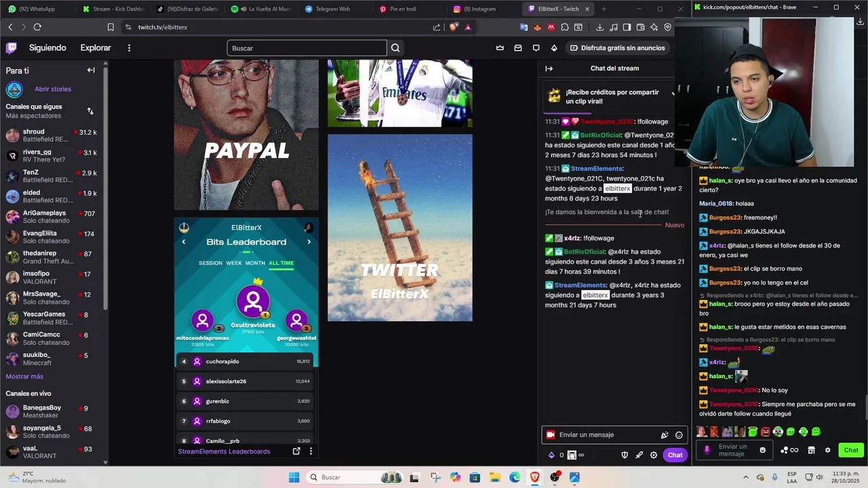The width and height of the screenshot is (868, 488).
Task: Open StreamElements Leaderboards link
Action: coord(224,451)
